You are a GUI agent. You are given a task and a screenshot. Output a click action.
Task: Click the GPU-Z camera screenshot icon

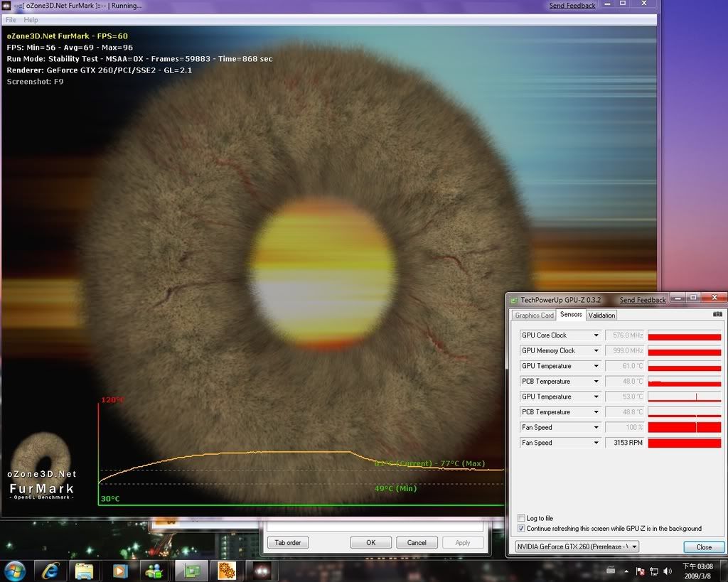coord(717,314)
